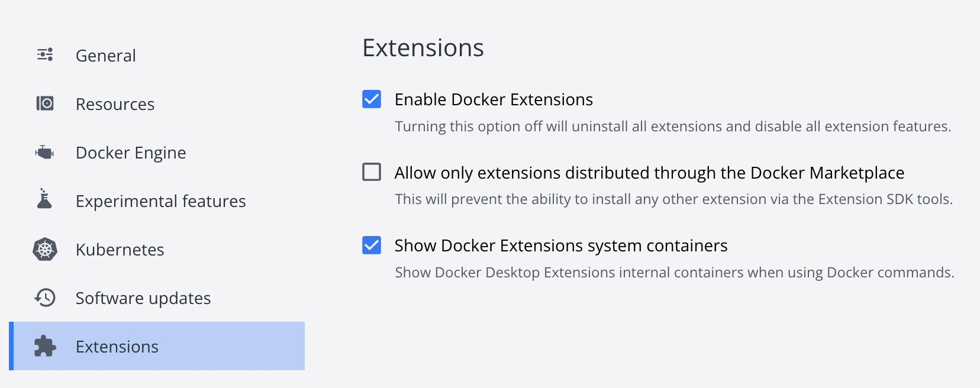Viewport: 980px width, 388px height.
Task: Click the Resources disk icon
Action: point(45,104)
